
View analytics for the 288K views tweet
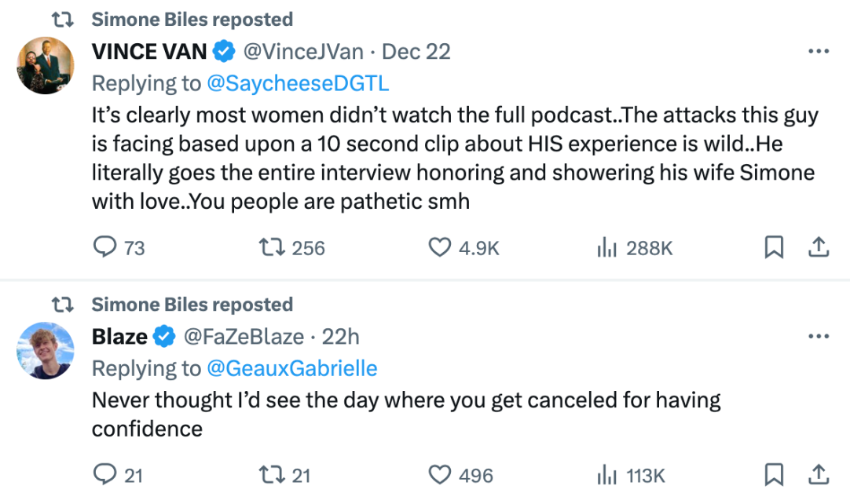click(606, 248)
